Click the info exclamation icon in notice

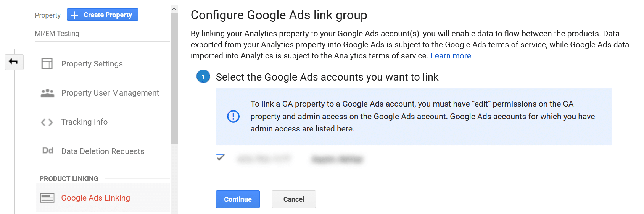pos(233,116)
